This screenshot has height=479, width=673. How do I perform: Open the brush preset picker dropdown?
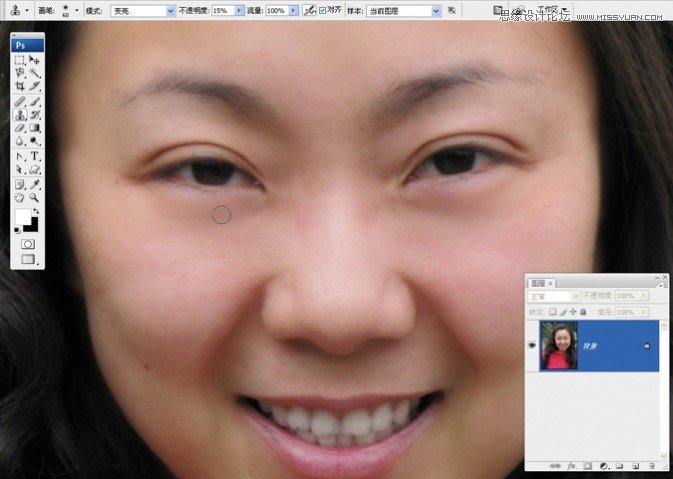point(77,11)
